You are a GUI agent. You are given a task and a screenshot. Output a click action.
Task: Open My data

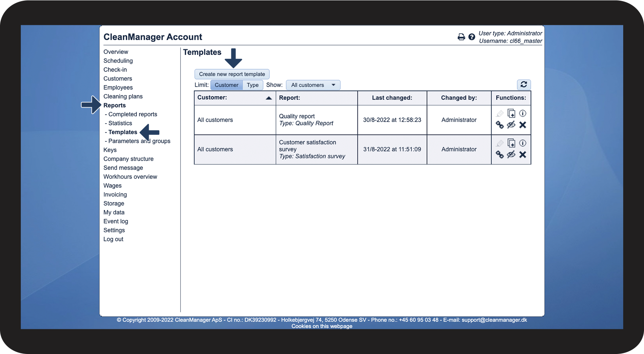114,213
